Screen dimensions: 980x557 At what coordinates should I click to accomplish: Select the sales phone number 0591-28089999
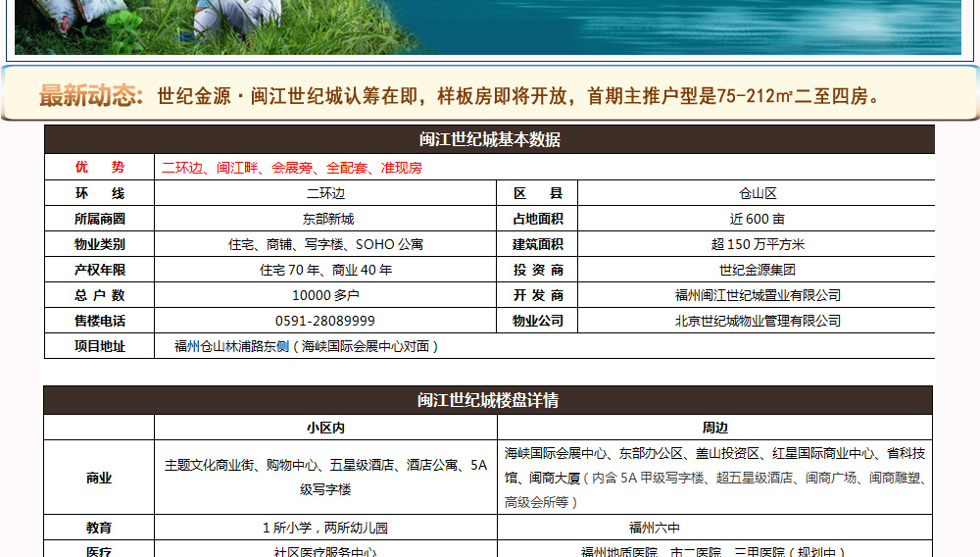[x=325, y=321]
